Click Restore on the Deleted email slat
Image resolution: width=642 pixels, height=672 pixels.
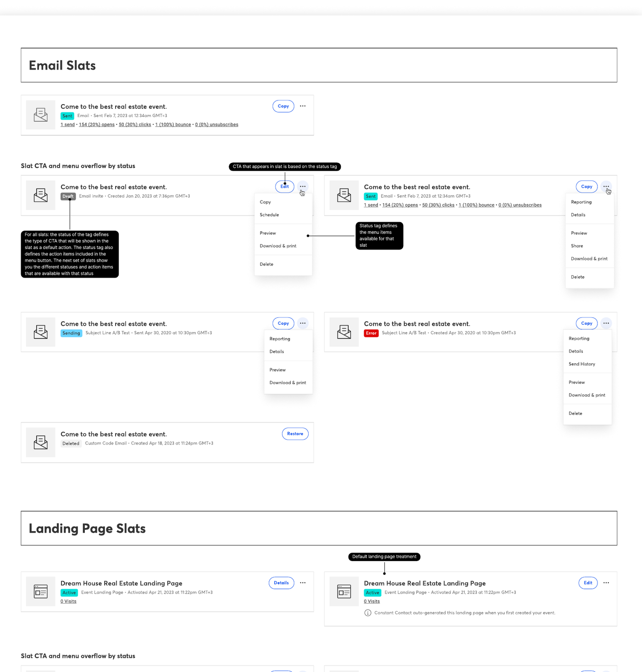[x=295, y=434]
